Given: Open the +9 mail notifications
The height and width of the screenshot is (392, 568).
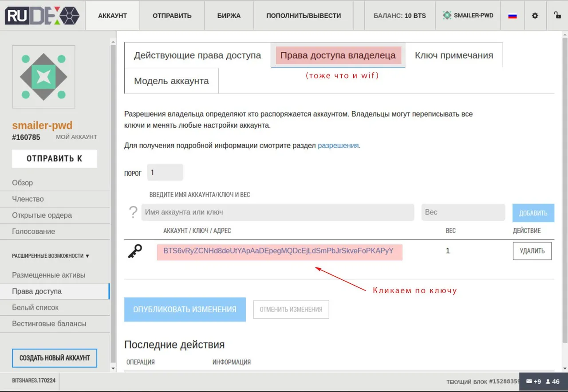Looking at the screenshot, I should 533,381.
